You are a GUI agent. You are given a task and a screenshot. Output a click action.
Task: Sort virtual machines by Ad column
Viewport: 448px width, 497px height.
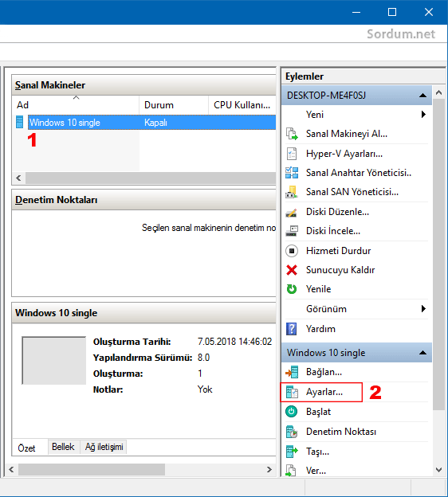coord(76,105)
